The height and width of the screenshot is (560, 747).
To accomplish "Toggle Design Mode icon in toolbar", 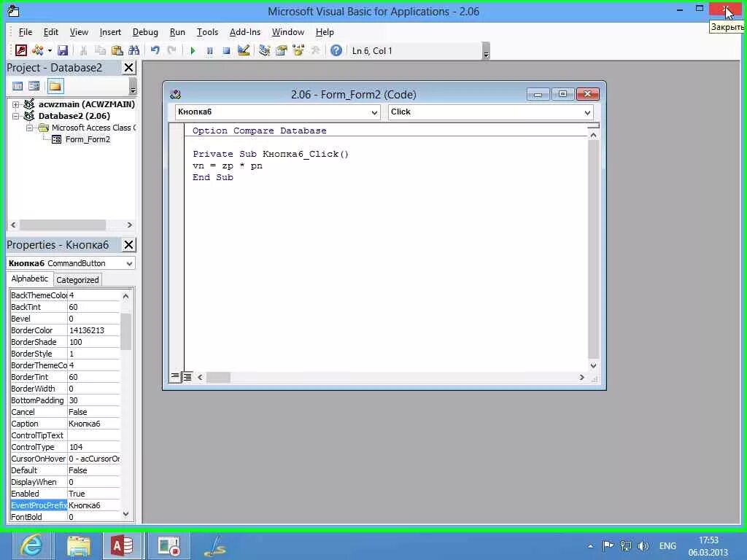I will coord(244,50).
